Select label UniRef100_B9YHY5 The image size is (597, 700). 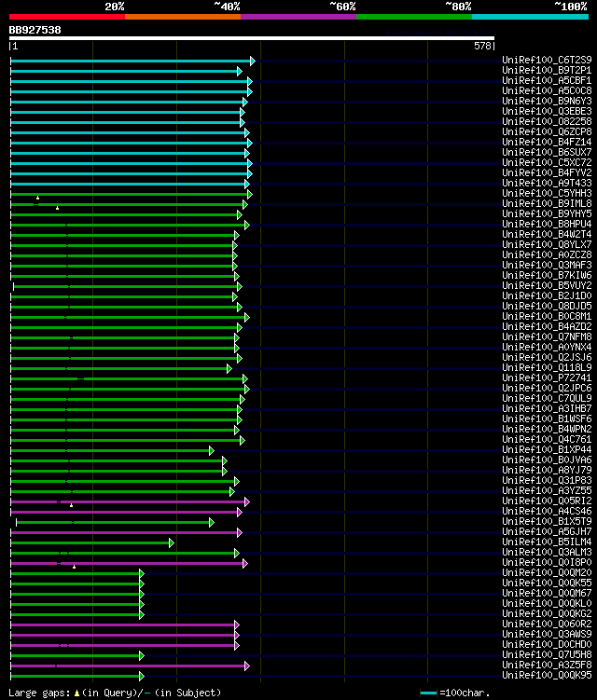point(547,213)
